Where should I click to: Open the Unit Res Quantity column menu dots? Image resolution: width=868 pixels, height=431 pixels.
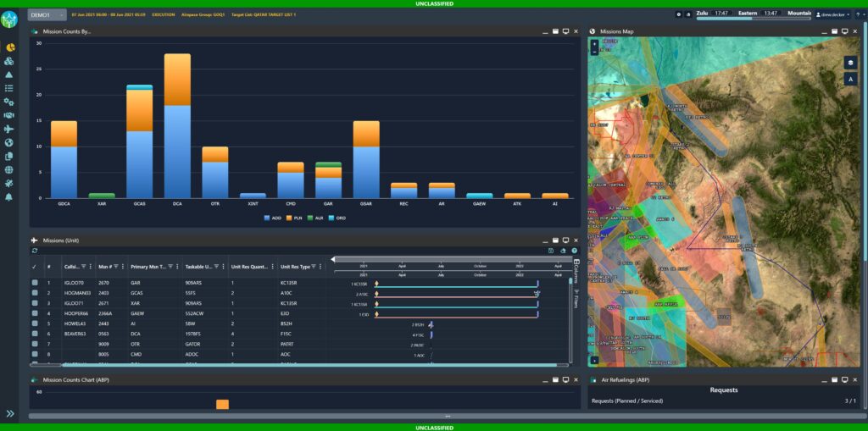272,266
